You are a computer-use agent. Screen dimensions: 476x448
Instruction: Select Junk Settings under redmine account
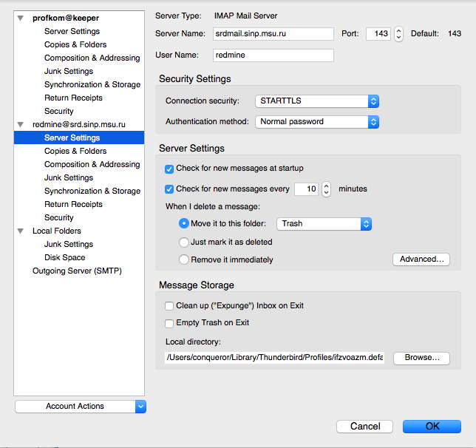tap(69, 177)
